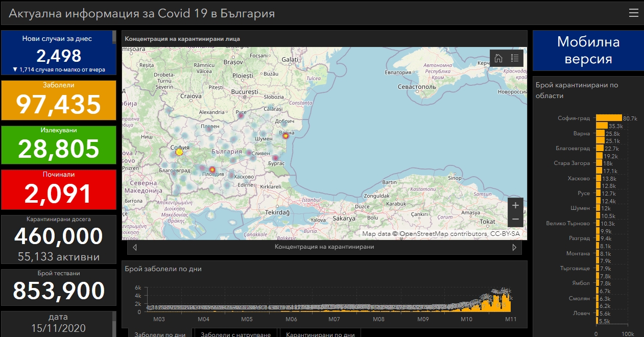Zoom out on the map
Image resolution: width=644 pixels, height=337 pixels.
click(x=515, y=219)
